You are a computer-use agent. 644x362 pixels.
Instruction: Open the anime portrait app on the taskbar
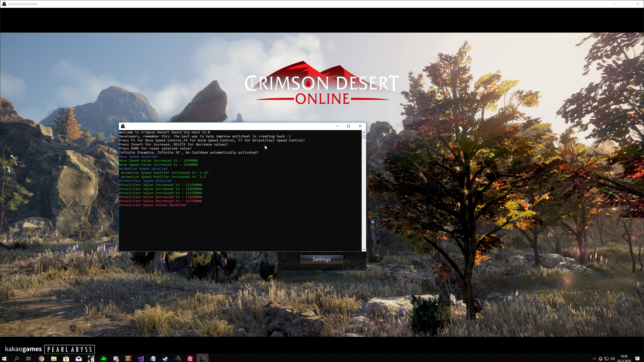pos(91,358)
